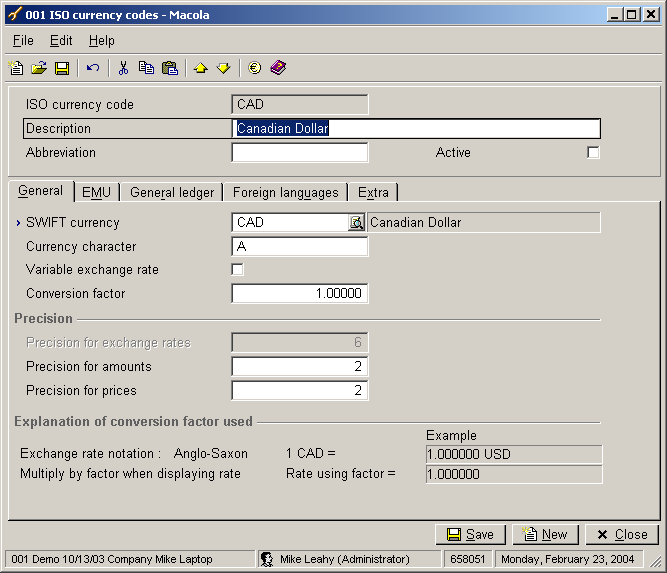The width and height of the screenshot is (667, 573).
Task: Enable the Variable exchange rate checkbox
Action: coord(237,269)
